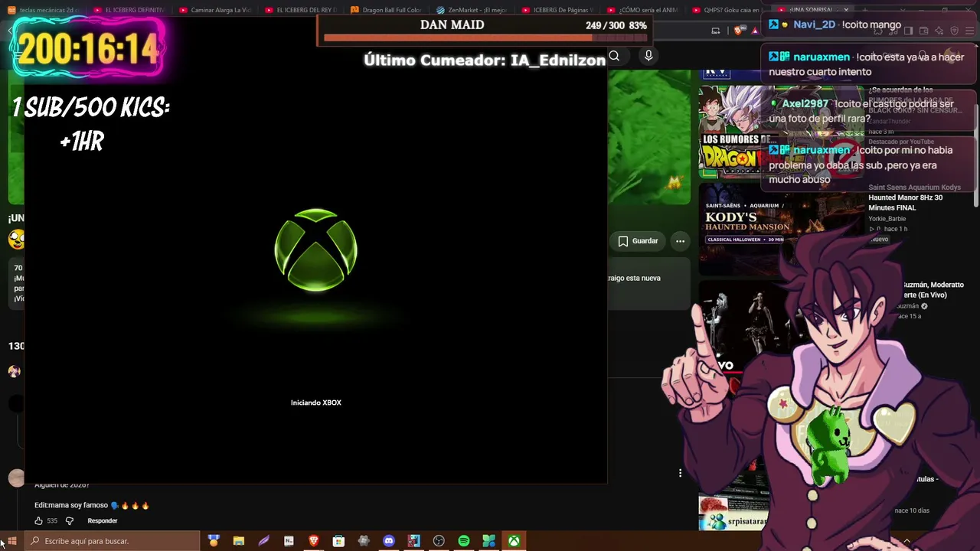The width and height of the screenshot is (980, 551).
Task: Open Notion from the taskbar
Action: click(289, 541)
